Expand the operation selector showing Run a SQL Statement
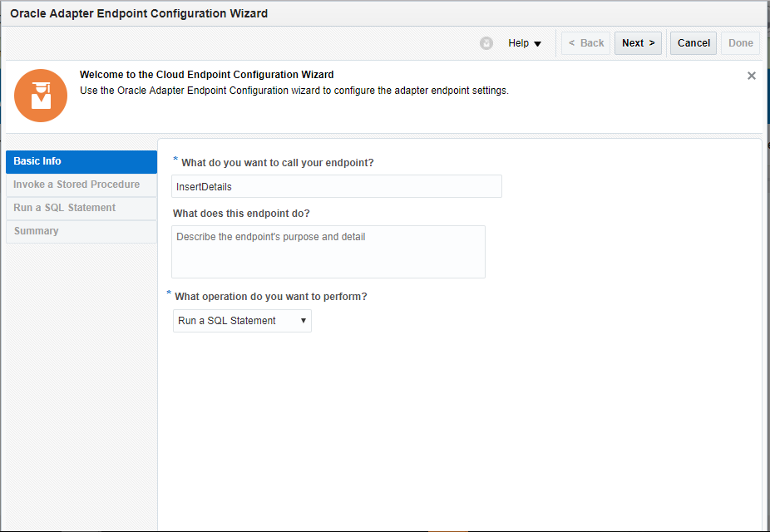The width and height of the screenshot is (770, 532). click(x=242, y=321)
